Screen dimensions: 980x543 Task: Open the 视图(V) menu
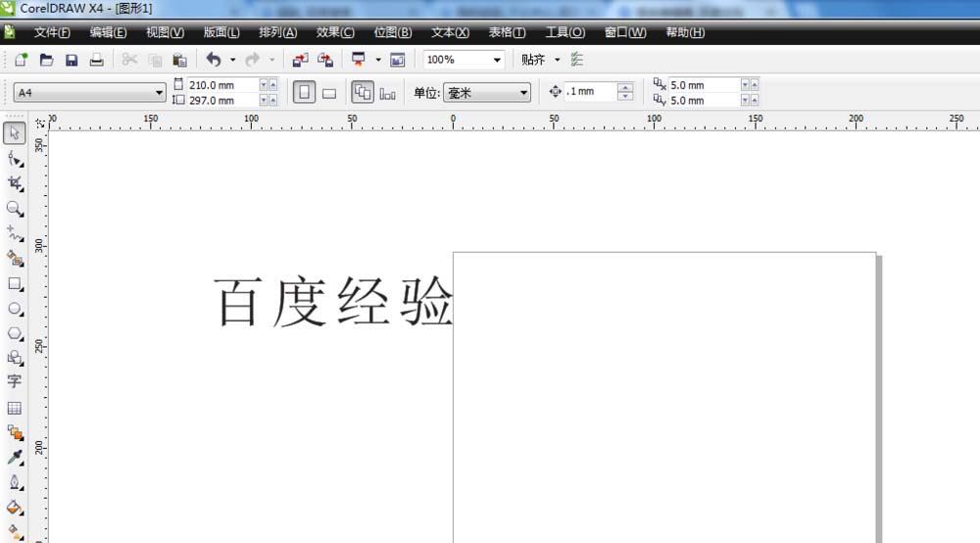(165, 32)
